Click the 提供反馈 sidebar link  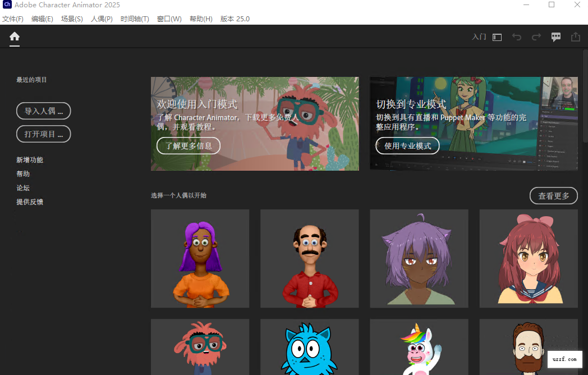[30, 202]
